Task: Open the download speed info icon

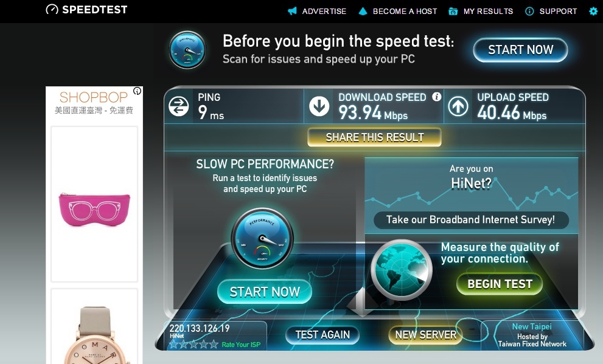Action: pyautogui.click(x=436, y=97)
